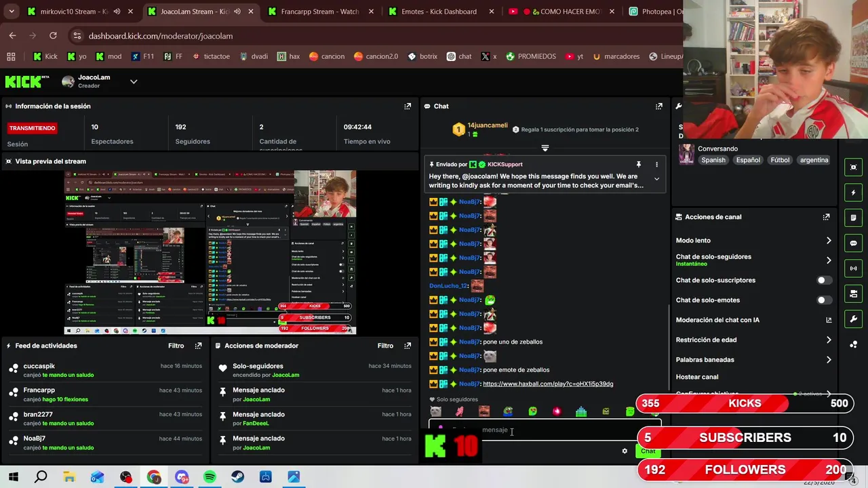868x488 pixels.
Task: Pop out the Feed de actividades panel
Action: click(198, 346)
